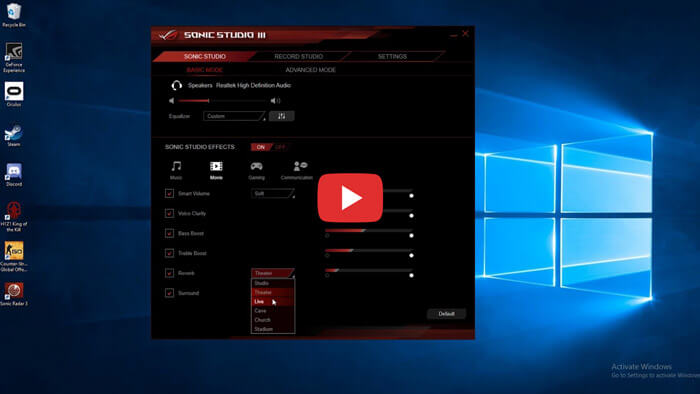The width and height of the screenshot is (700, 394).
Task: Select the Music effects preset icon
Action: [x=176, y=166]
